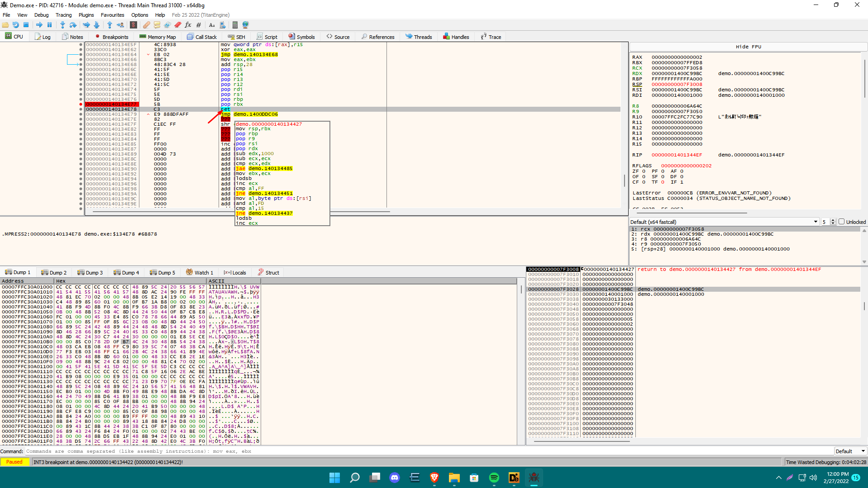868x488 pixels.
Task: Open bookmarks list icon
Action: 178,25
